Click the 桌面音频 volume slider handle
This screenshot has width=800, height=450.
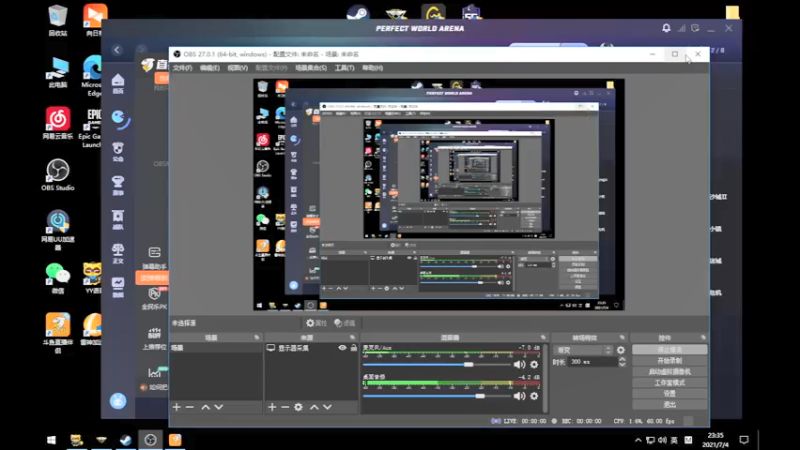(x=480, y=396)
